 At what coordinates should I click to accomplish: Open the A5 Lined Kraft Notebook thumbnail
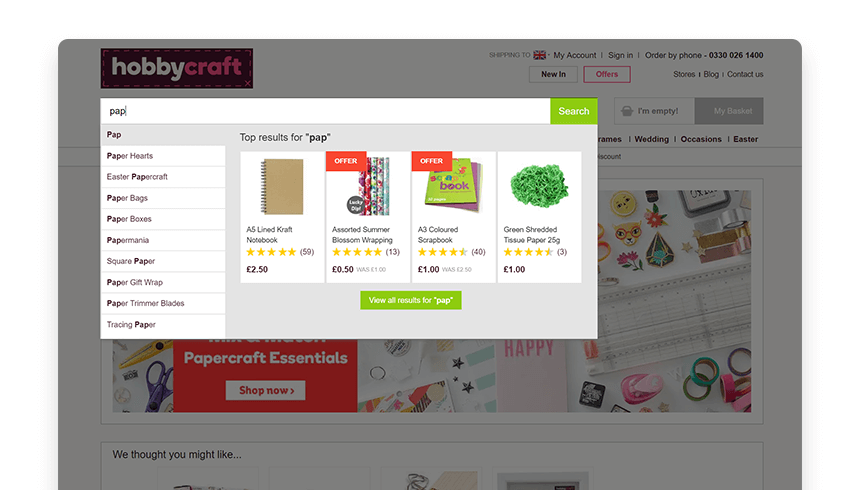282,187
